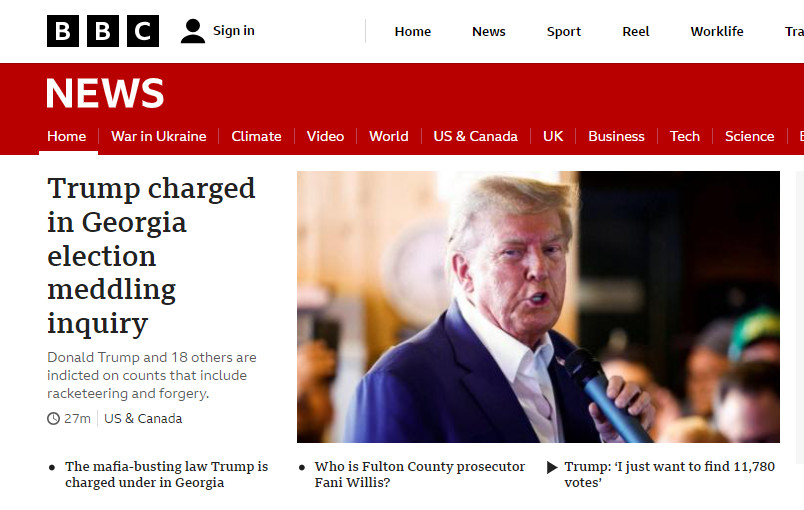
Task: Click the US & Canada tag under headline
Action: point(143,419)
